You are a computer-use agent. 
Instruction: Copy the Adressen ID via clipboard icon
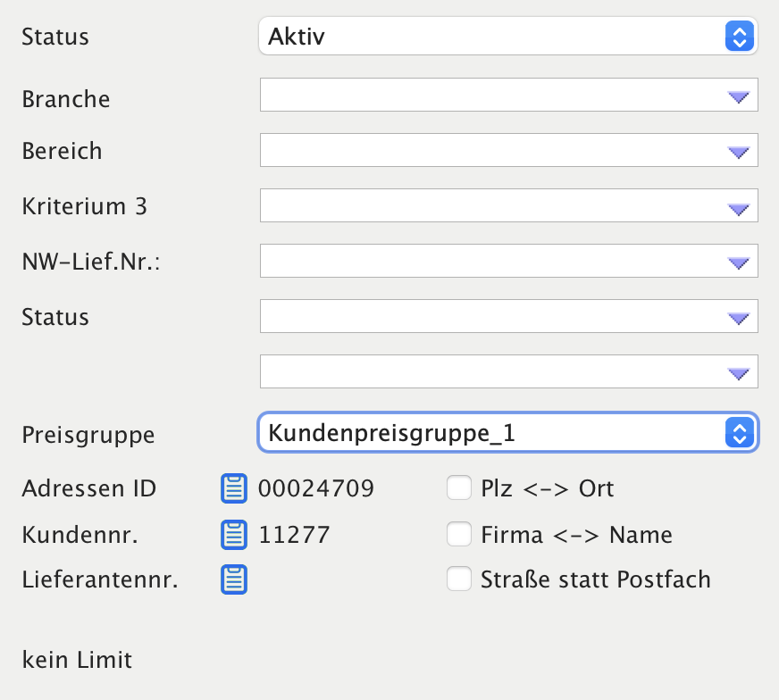coord(234,488)
